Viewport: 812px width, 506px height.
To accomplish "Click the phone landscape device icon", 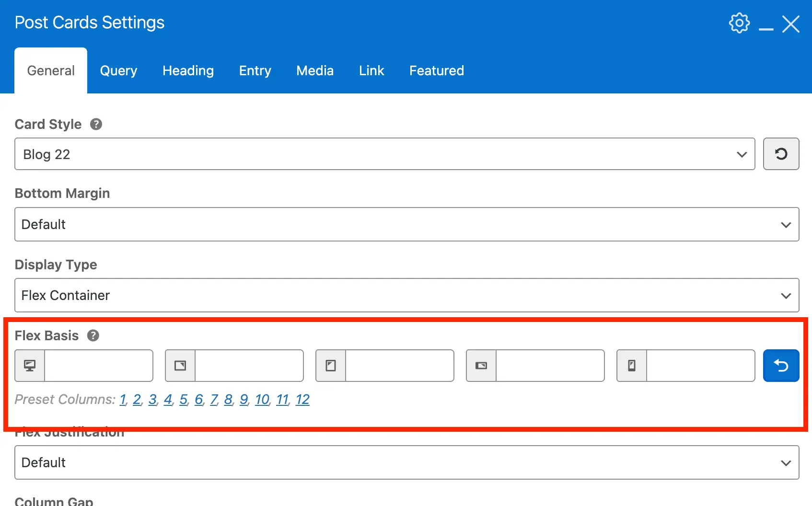I will point(481,366).
